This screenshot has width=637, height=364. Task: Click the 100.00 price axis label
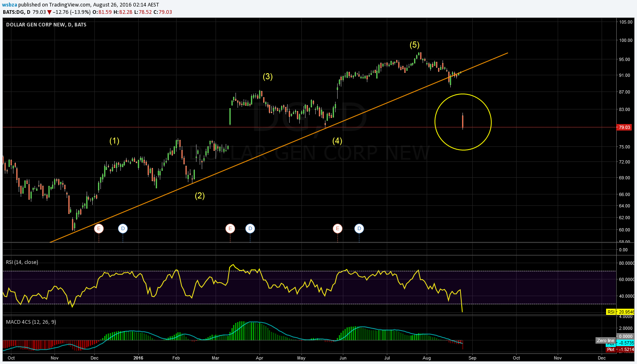coord(626,40)
